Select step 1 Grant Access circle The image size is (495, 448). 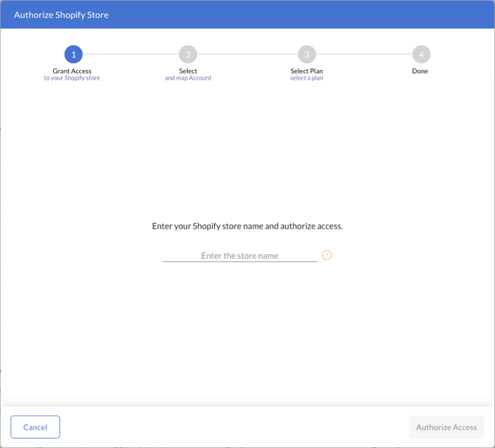click(74, 55)
